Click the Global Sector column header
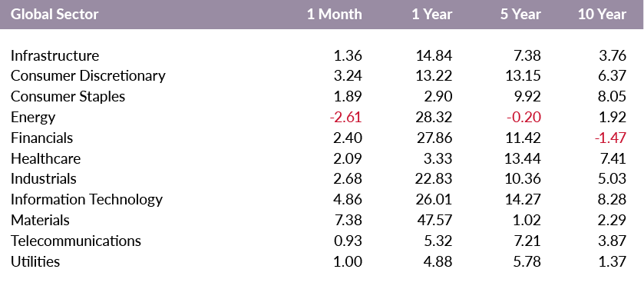The image size is (644, 299). click(54, 15)
